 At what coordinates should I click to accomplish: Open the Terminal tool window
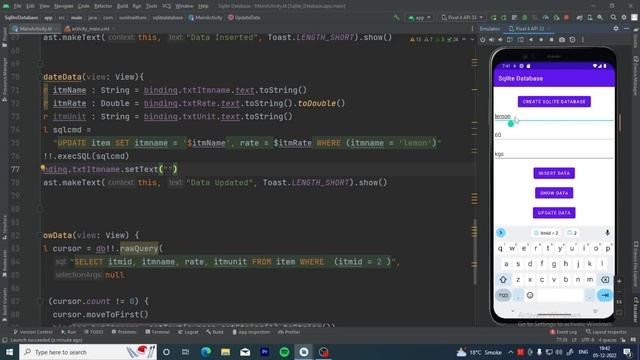157,332
